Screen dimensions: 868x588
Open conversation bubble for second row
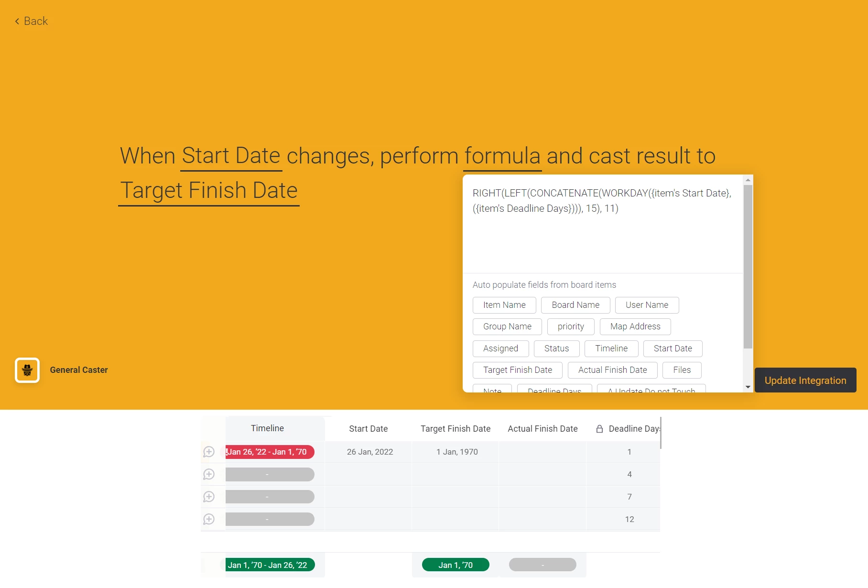tap(209, 474)
